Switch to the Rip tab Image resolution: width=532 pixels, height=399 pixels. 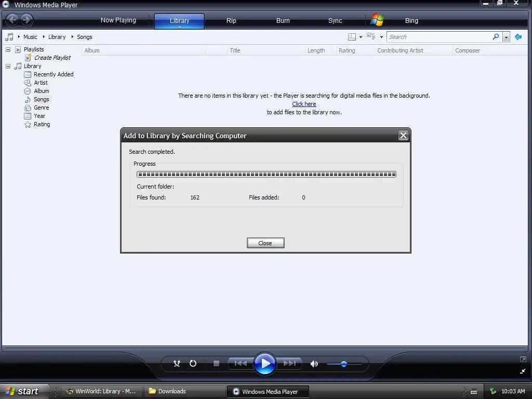tap(231, 20)
